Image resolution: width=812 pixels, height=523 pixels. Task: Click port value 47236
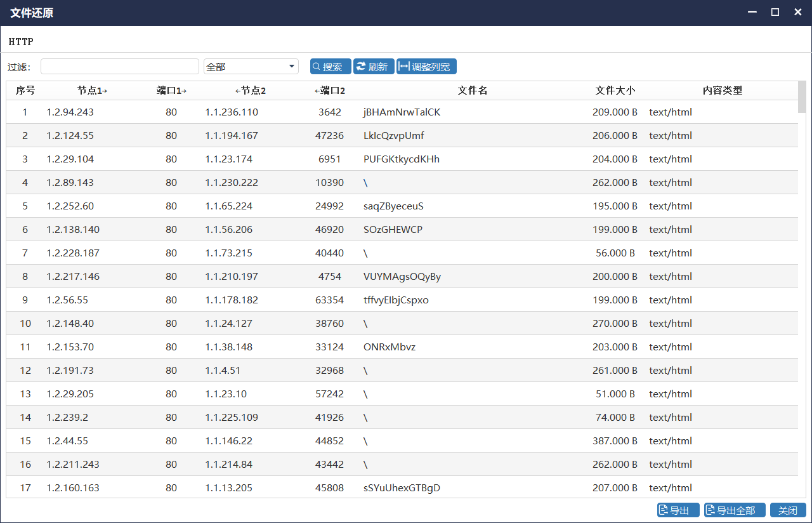coord(330,136)
